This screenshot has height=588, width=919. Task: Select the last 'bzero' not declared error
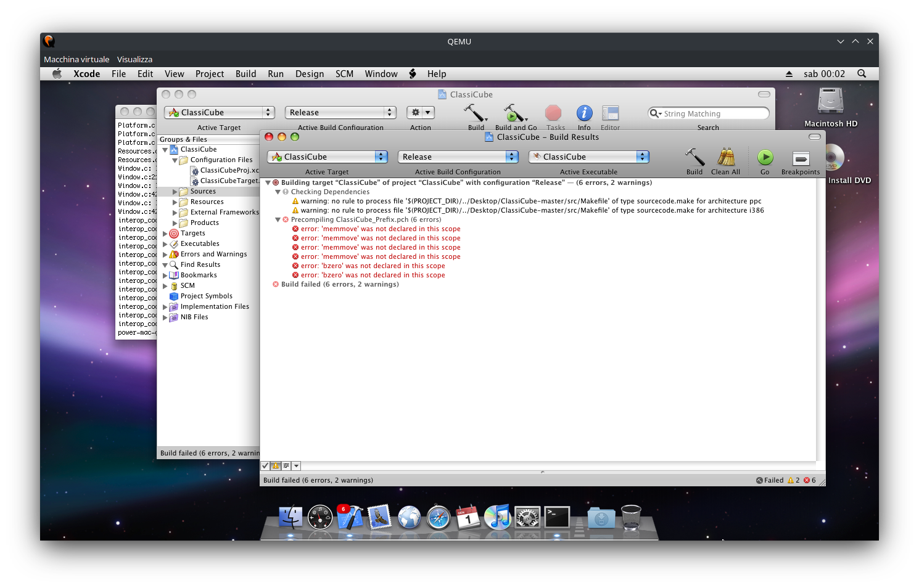pos(373,276)
